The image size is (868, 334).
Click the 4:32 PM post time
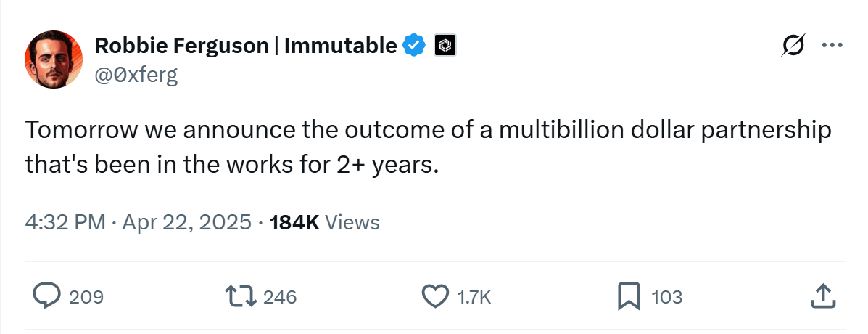click(x=65, y=222)
